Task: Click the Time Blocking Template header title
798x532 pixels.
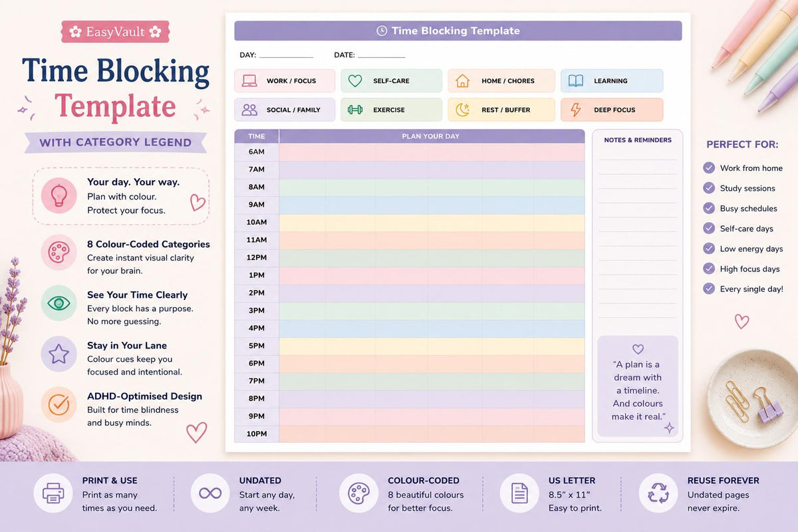Action: (x=456, y=31)
